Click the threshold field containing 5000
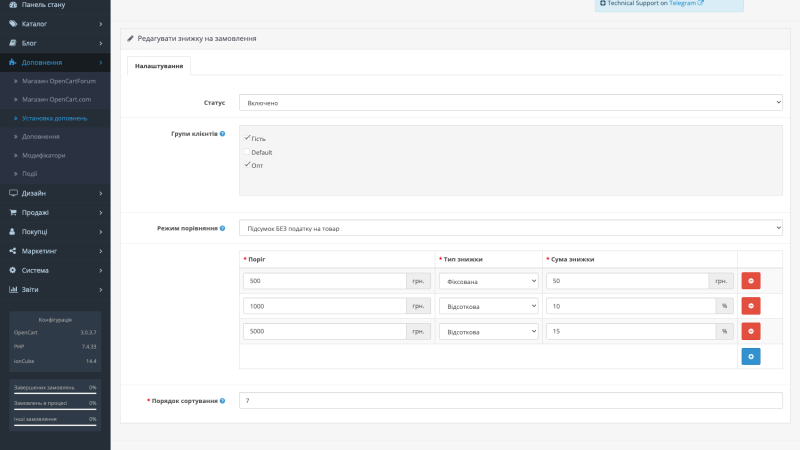Image resolution: width=800 pixels, height=450 pixels. click(324, 331)
